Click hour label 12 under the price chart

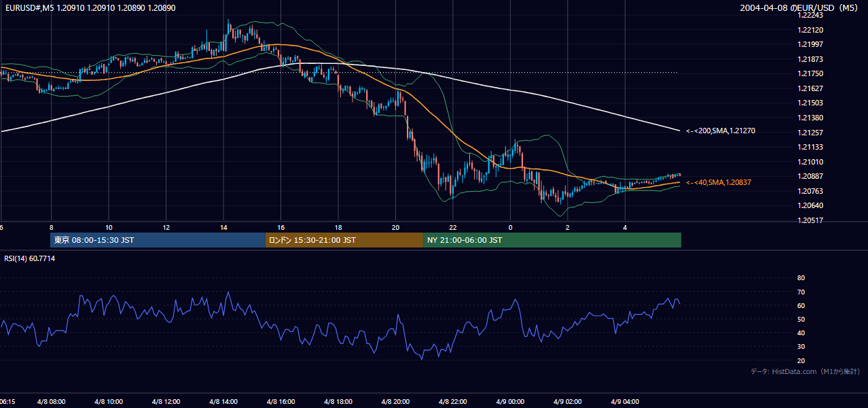point(166,227)
